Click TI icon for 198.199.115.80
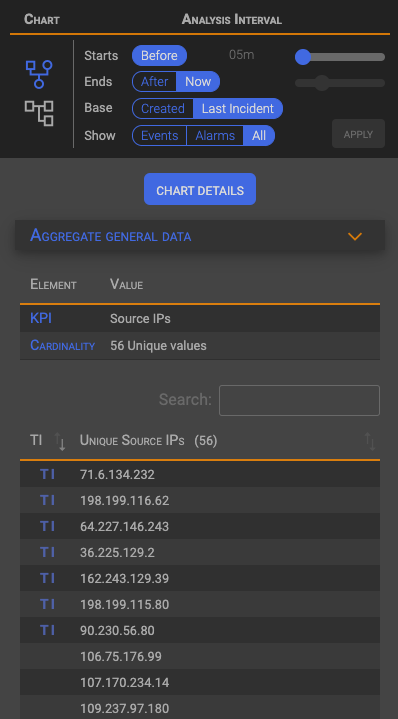 [47, 604]
